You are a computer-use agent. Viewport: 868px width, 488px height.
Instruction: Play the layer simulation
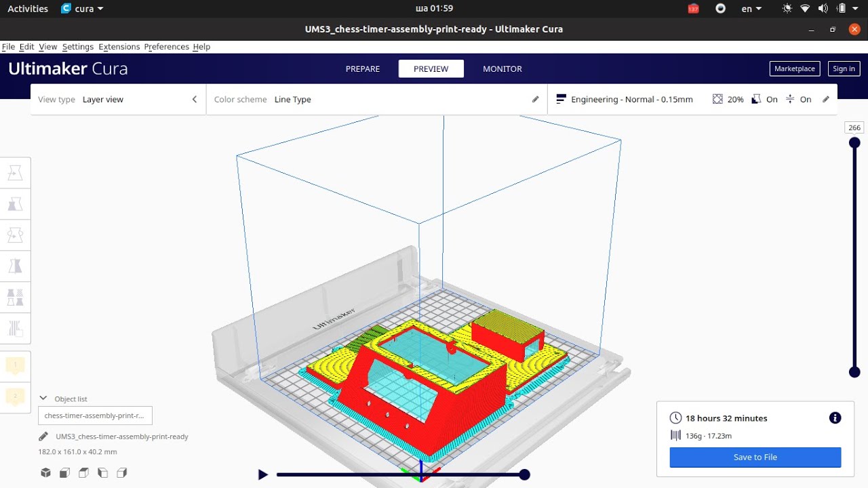pyautogui.click(x=262, y=475)
